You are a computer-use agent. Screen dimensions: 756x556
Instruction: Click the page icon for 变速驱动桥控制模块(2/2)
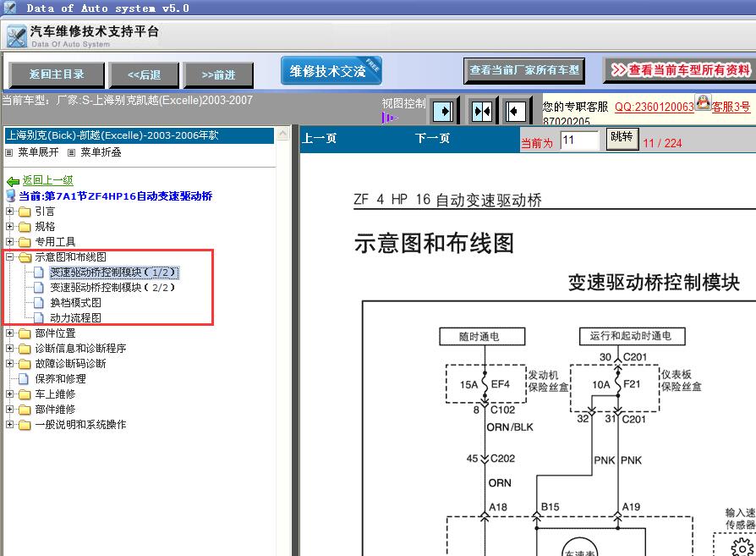tap(39, 288)
